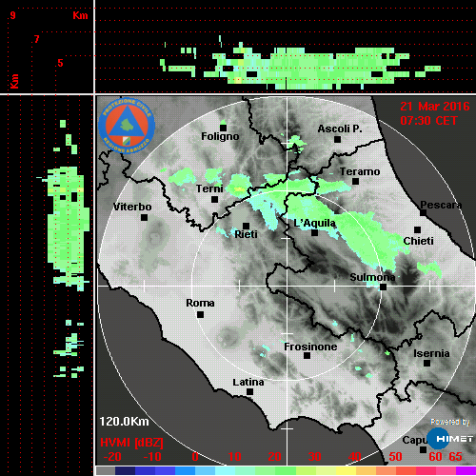This screenshot has width=476, height=476.
Task: Click the Rieti city label
Action: (246, 234)
